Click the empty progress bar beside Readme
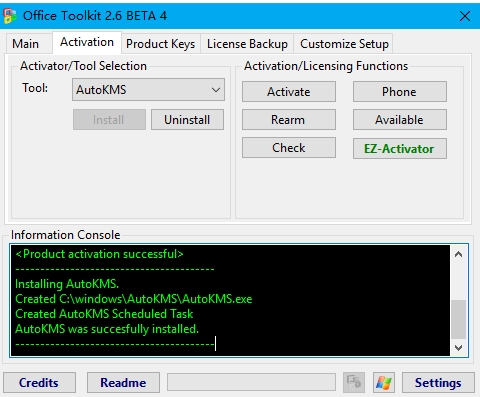 click(251, 382)
